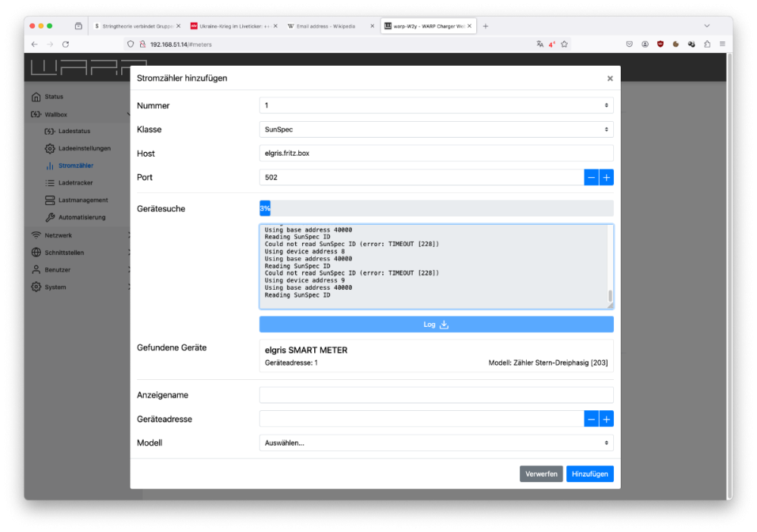The height and width of the screenshot is (532, 757).
Task: Click the Benutzer person icon
Action: tap(36, 270)
